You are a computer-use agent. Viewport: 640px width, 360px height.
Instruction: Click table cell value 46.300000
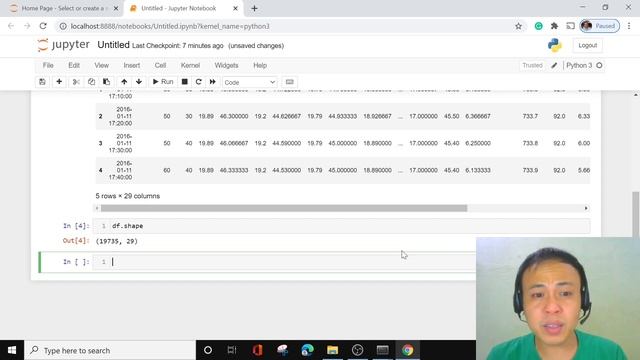[x=233, y=116]
